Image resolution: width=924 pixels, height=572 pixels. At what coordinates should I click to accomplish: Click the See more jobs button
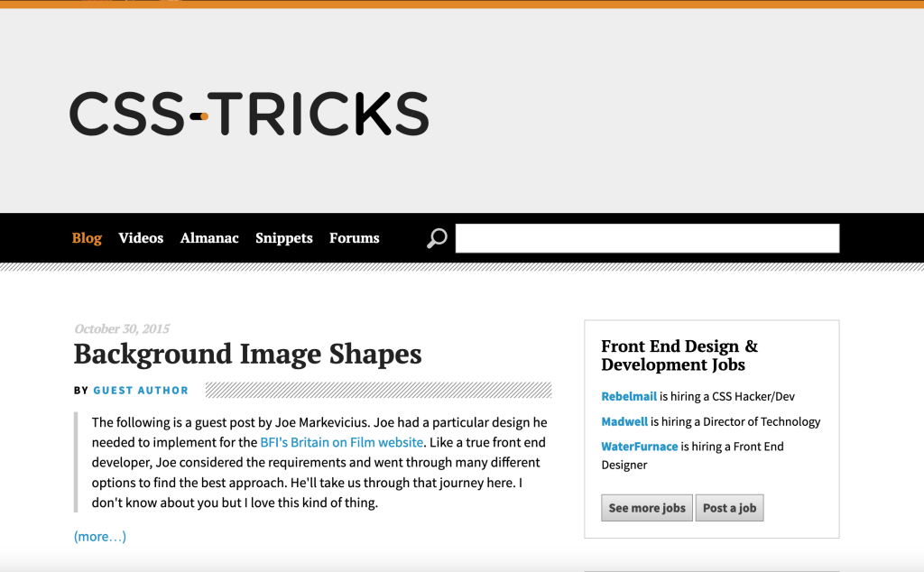[x=646, y=508]
